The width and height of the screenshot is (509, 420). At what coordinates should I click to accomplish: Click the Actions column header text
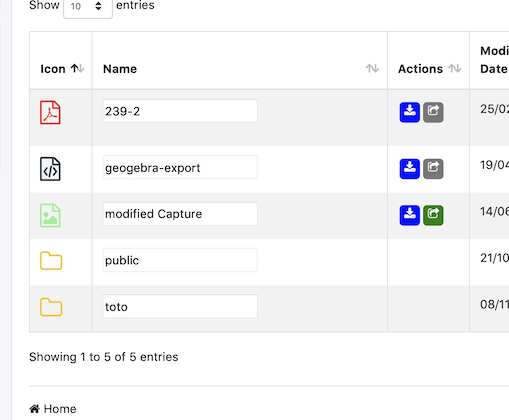click(x=420, y=69)
